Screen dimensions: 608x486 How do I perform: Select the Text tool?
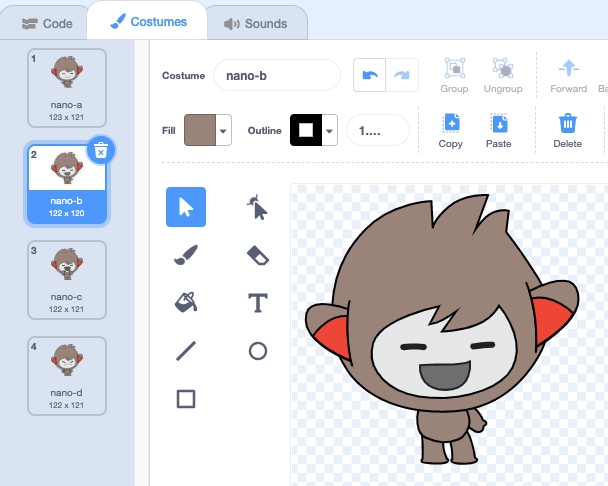(x=257, y=302)
